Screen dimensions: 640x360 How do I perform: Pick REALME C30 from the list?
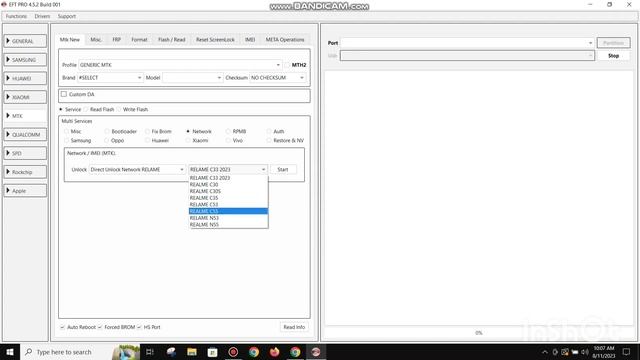tap(228, 184)
